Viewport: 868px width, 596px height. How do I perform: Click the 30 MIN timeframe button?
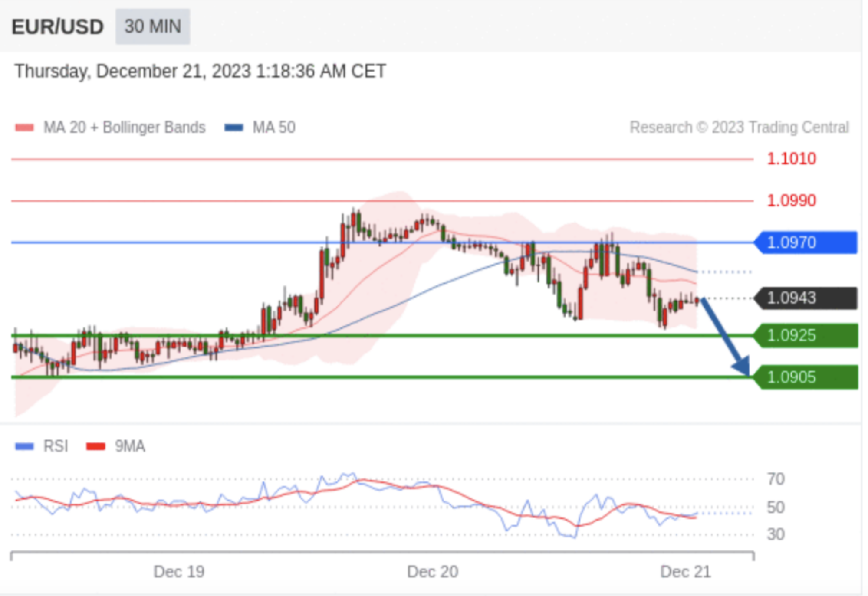[153, 26]
